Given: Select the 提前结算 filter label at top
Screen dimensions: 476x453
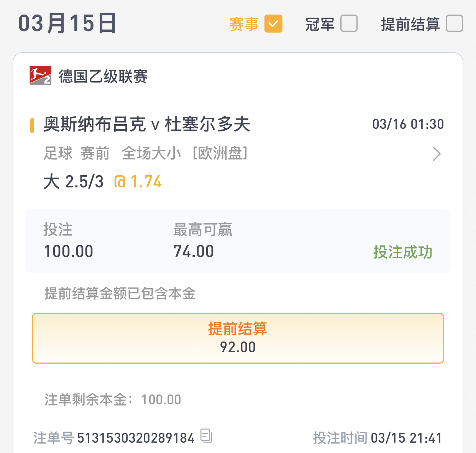Looking at the screenshot, I should [x=410, y=24].
